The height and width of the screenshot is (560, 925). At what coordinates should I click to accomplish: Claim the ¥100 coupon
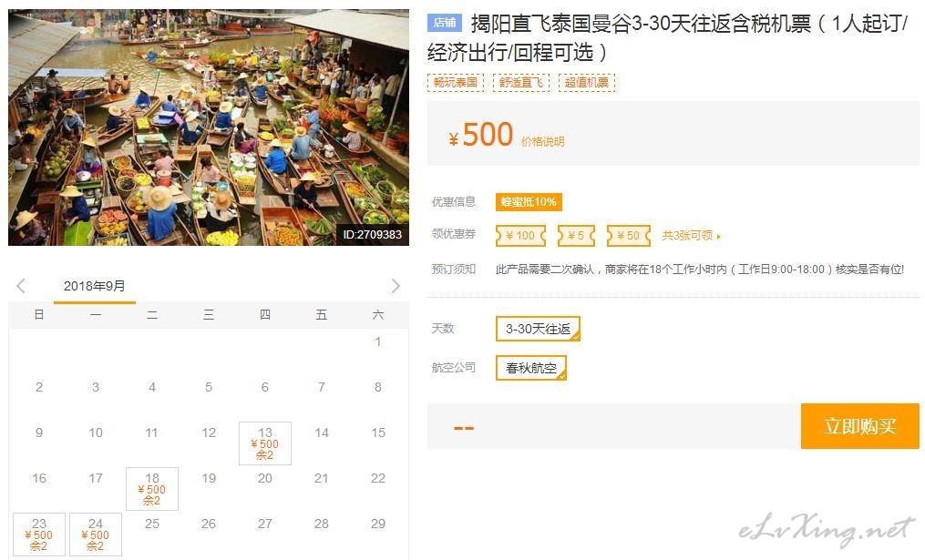coord(520,236)
